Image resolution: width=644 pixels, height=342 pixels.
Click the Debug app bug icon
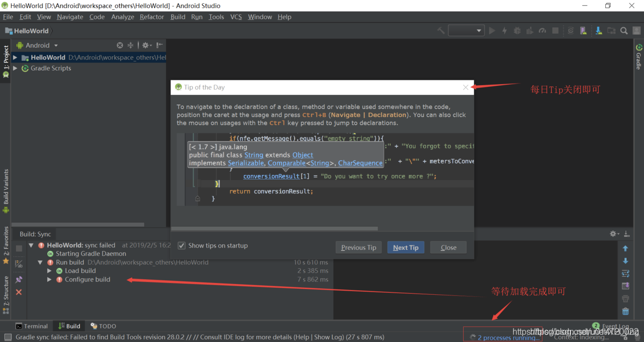coord(517,31)
